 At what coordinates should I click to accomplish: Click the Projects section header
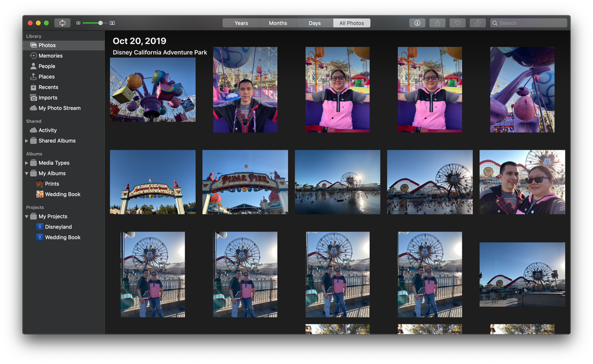tap(35, 207)
